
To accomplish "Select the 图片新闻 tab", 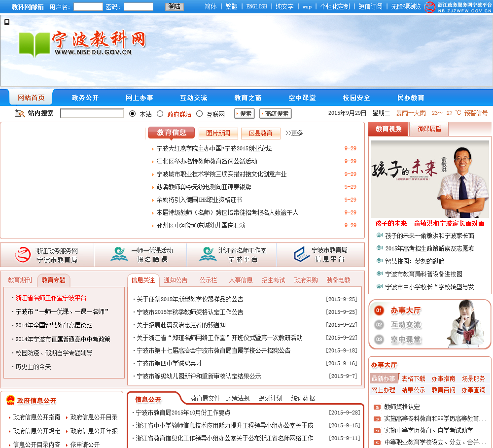I will click(218, 133).
